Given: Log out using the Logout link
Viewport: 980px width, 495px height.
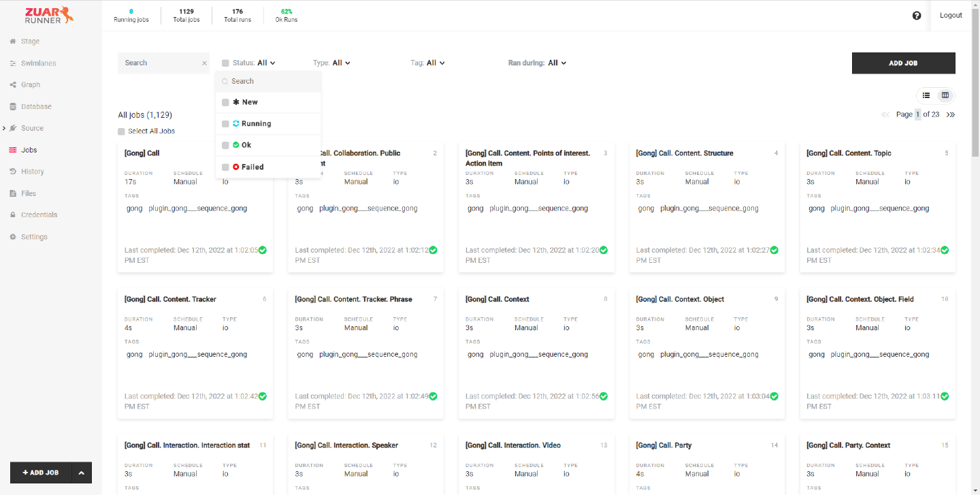Looking at the screenshot, I should click(951, 15).
